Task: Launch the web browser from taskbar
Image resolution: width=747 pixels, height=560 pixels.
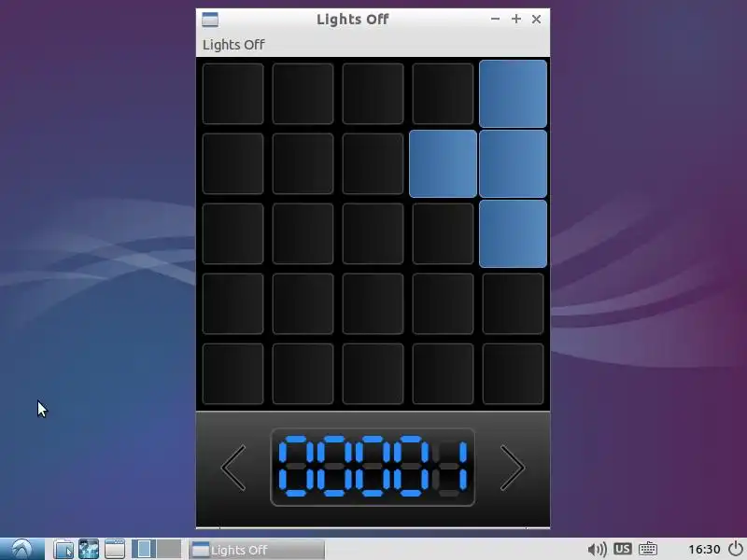Action: coord(89,549)
